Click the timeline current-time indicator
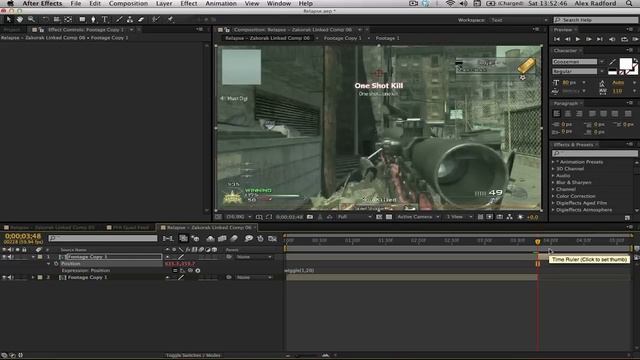640x360 pixels. [x=538, y=242]
